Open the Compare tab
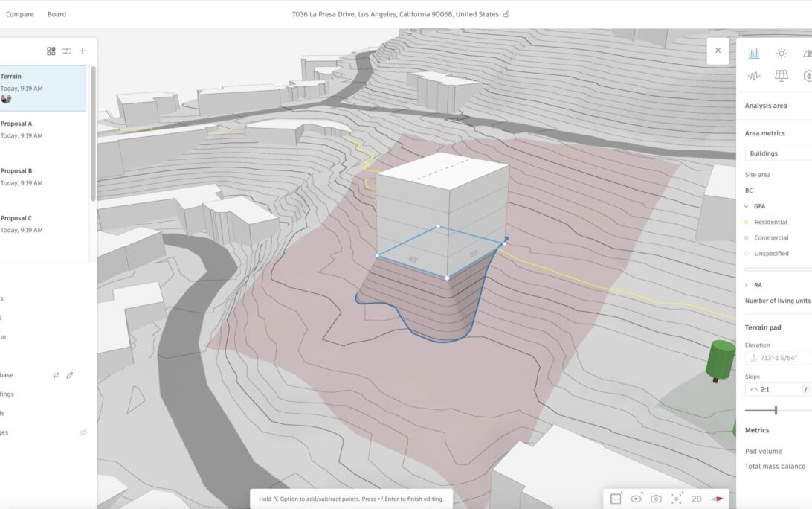This screenshot has width=812, height=509. pyautogui.click(x=20, y=14)
